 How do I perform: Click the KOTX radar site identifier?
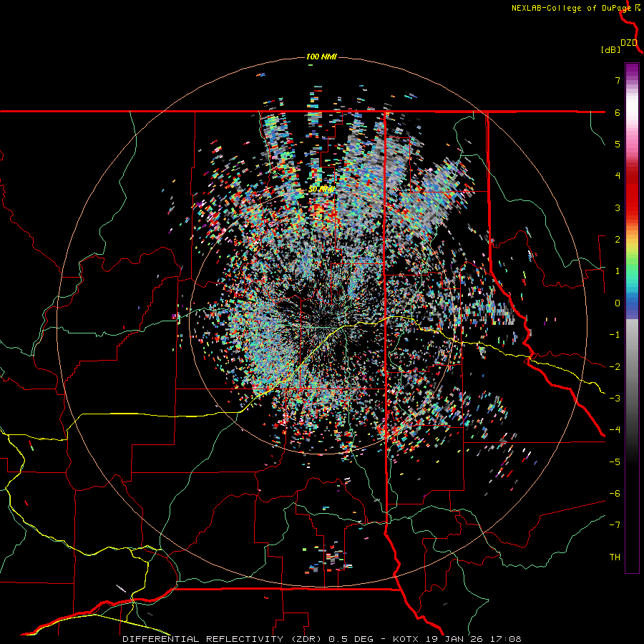pos(406,639)
